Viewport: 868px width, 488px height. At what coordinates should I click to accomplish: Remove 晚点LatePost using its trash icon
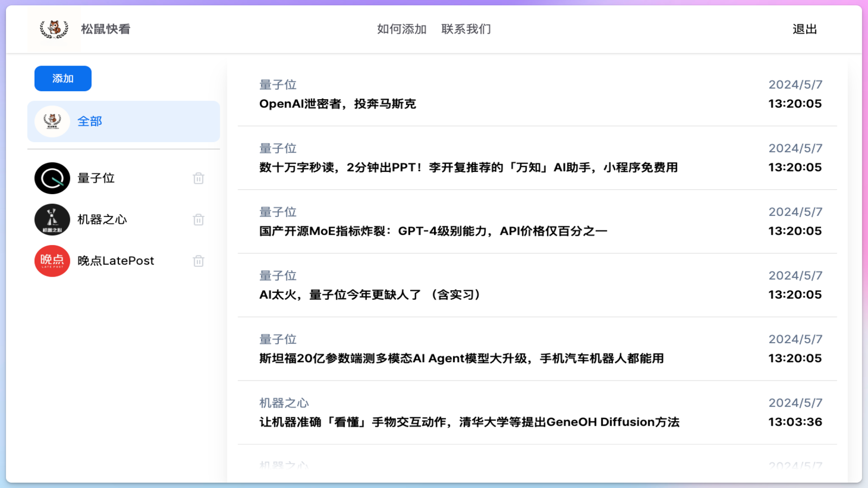click(199, 261)
